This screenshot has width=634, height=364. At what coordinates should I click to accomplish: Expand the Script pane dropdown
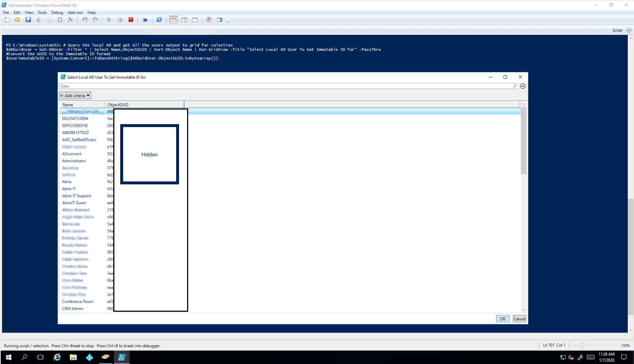628,30
